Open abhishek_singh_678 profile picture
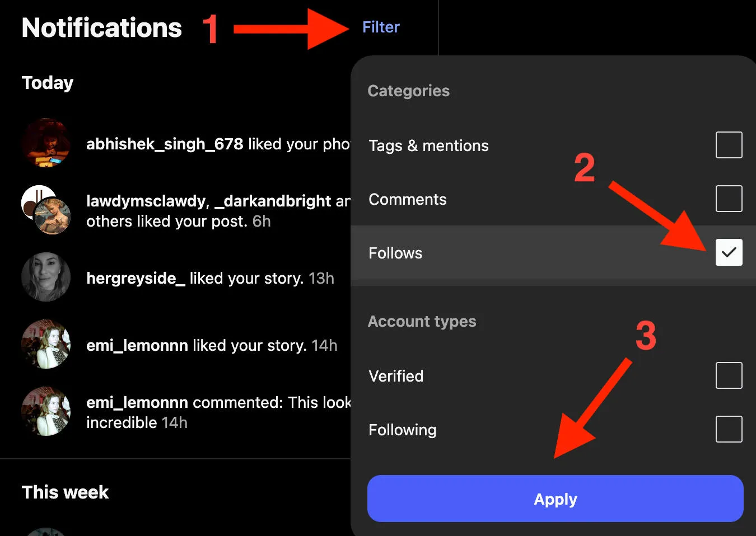Image resolution: width=756 pixels, height=536 pixels. coord(46,143)
